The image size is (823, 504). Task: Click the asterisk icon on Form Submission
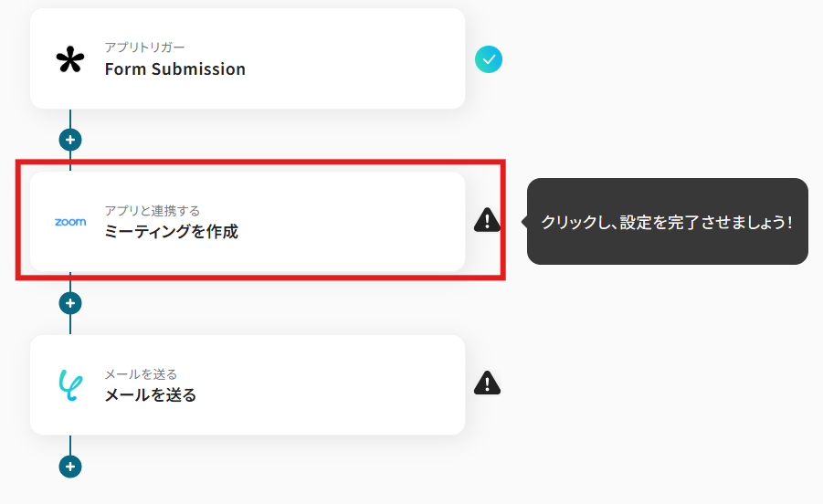tap(70, 60)
